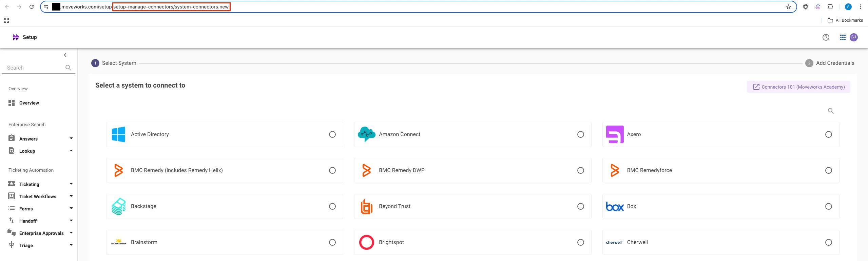868x261 pixels.
Task: Open the help question mark icon
Action: click(x=826, y=37)
